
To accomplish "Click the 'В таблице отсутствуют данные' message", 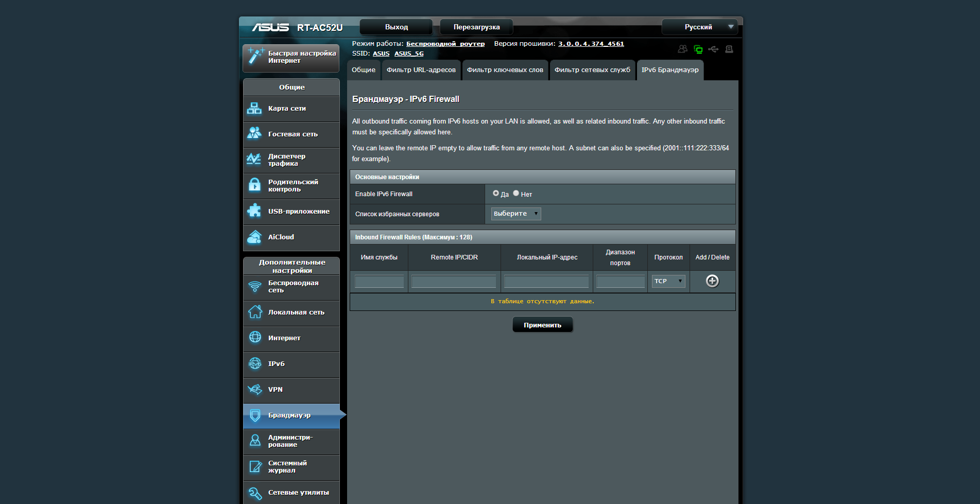I will [x=542, y=301].
